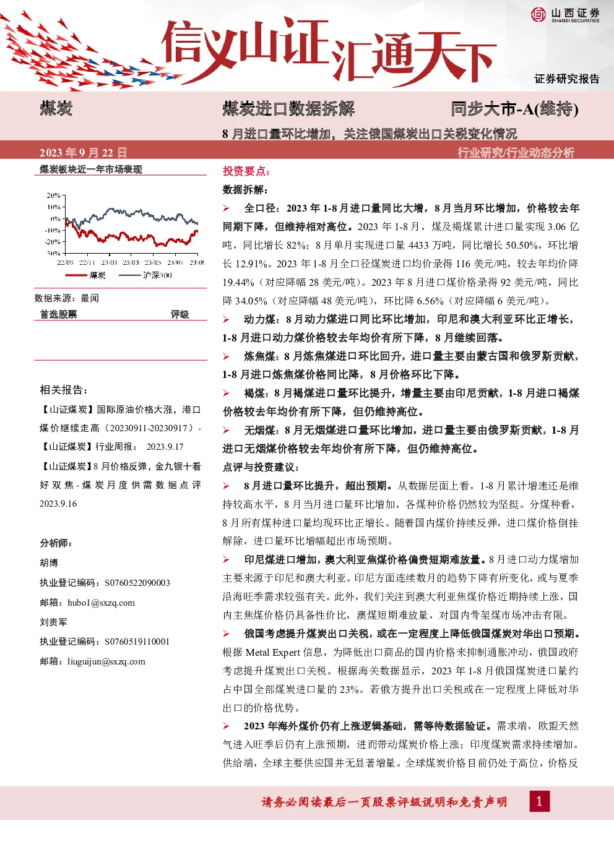This screenshot has height=868, width=614.
Task: Click the 煤炭进口数据拆解 report title
Action: (x=288, y=109)
